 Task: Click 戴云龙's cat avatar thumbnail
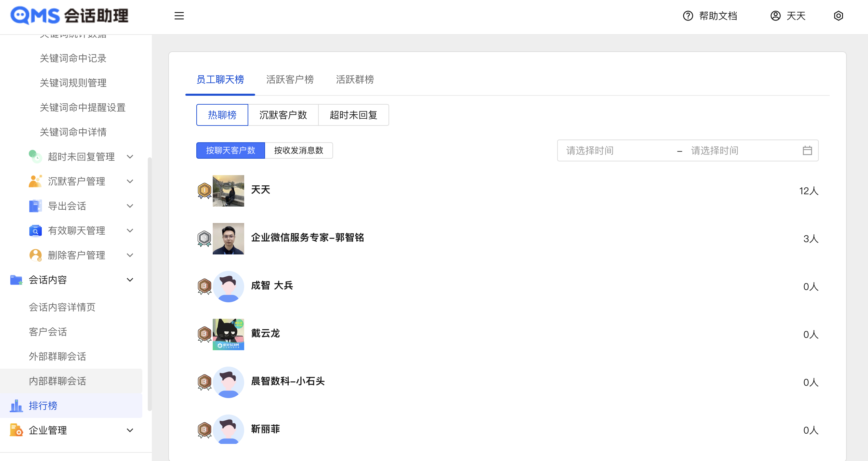click(x=228, y=334)
